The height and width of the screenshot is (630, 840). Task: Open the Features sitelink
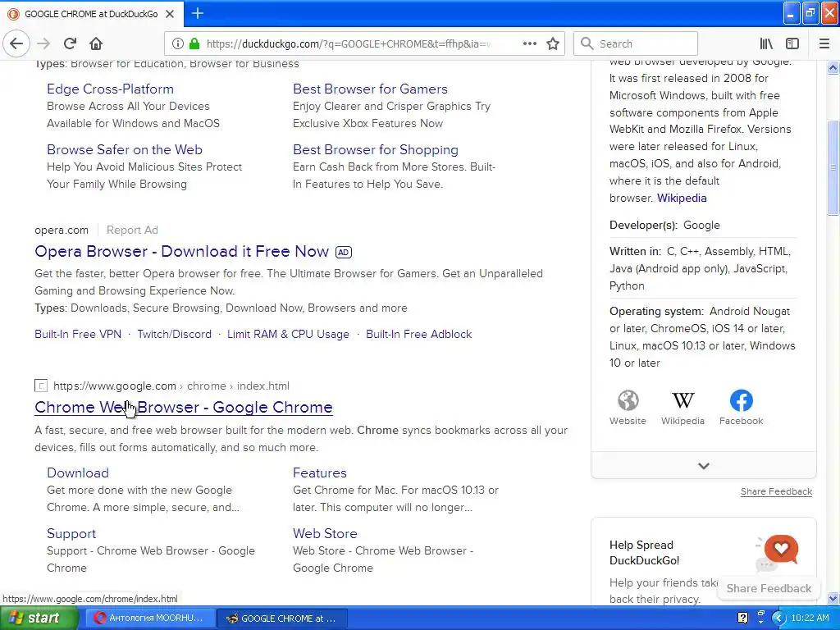319,472
